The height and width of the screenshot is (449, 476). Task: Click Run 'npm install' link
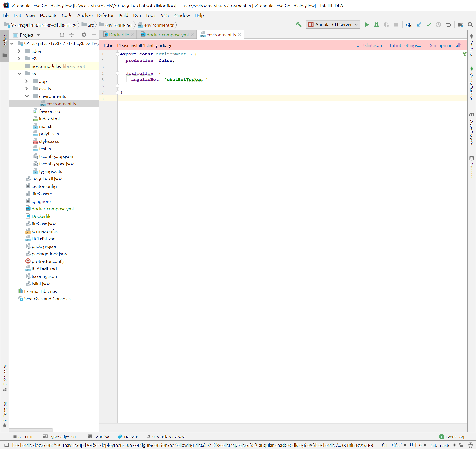tap(445, 45)
